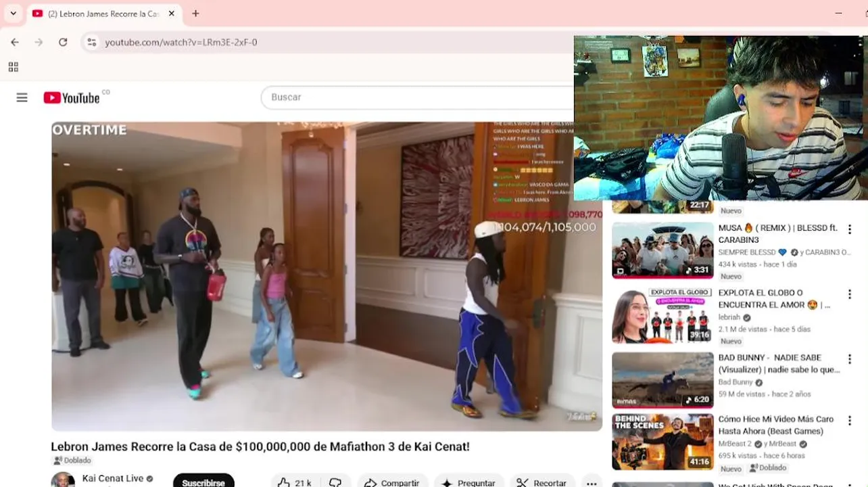Screen dimensions: 868x487
Task: Play or pause the main video
Action: pos(327,276)
